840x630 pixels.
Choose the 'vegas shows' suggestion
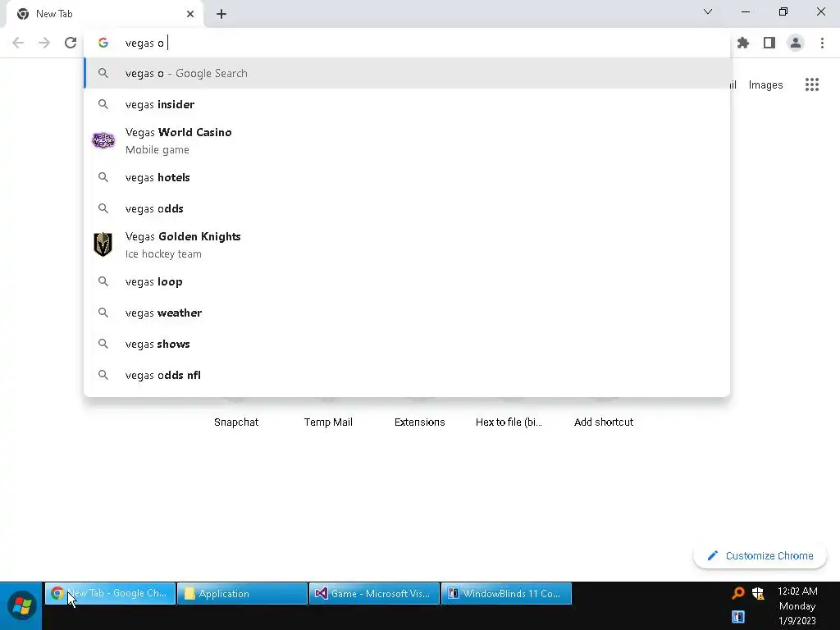pyautogui.click(x=407, y=344)
